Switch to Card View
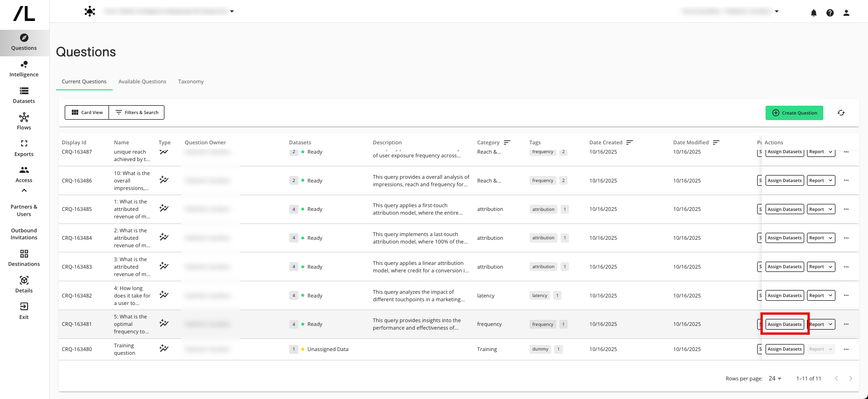This screenshot has height=399, width=868. [x=87, y=112]
